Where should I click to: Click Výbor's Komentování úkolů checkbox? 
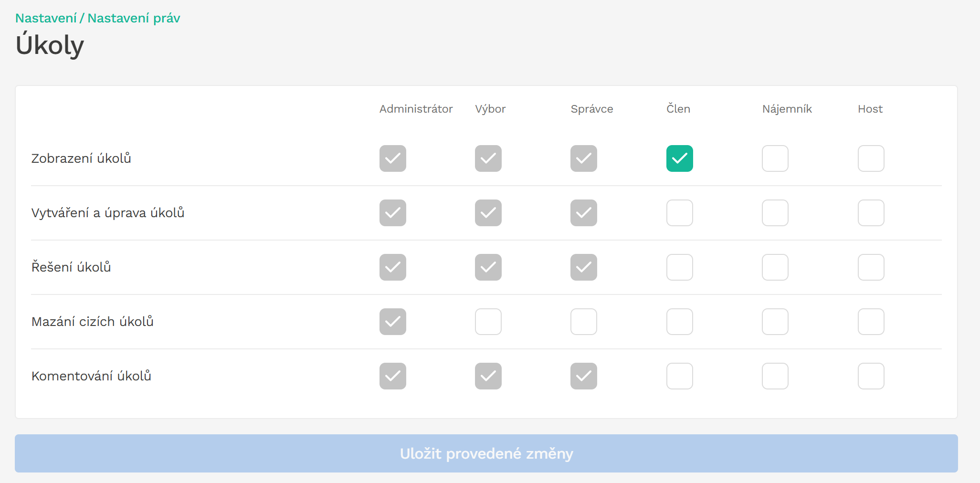(x=488, y=376)
